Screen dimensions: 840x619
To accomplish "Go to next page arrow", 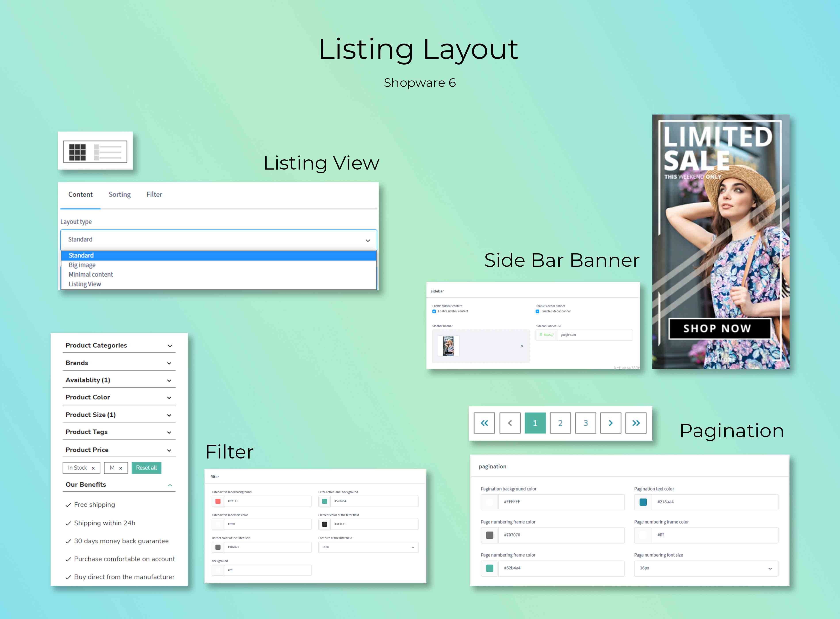I will click(611, 423).
